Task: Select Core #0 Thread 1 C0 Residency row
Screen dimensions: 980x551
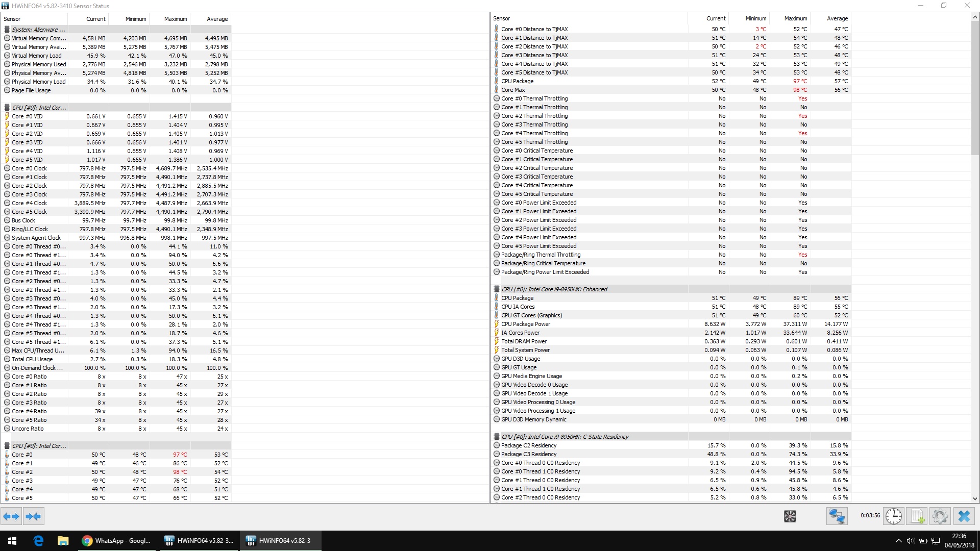Action: coord(671,471)
